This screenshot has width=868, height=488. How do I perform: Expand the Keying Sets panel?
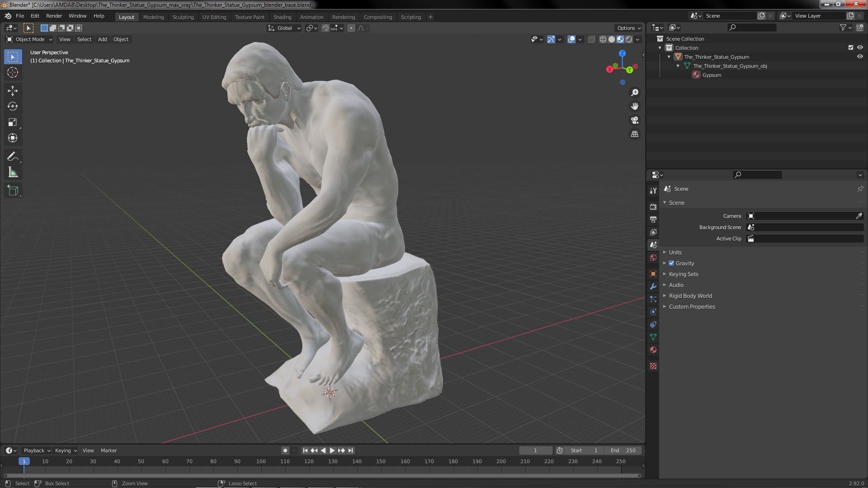point(684,274)
